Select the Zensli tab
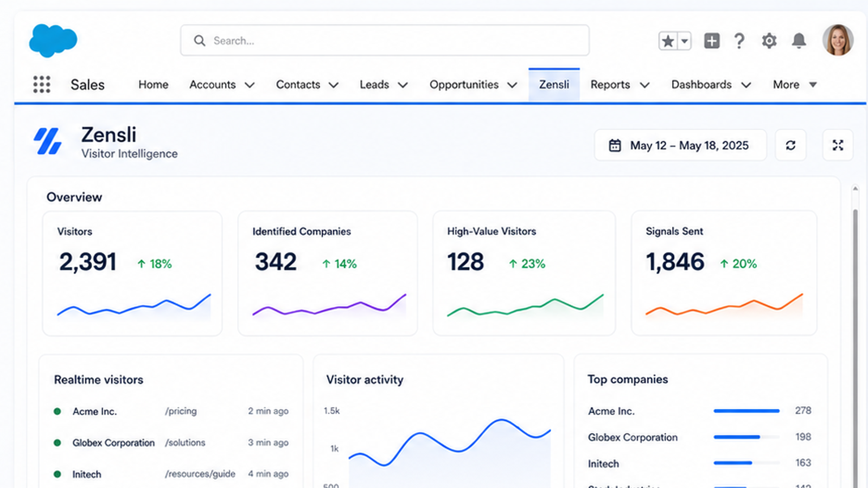The height and width of the screenshot is (488, 868). [554, 85]
